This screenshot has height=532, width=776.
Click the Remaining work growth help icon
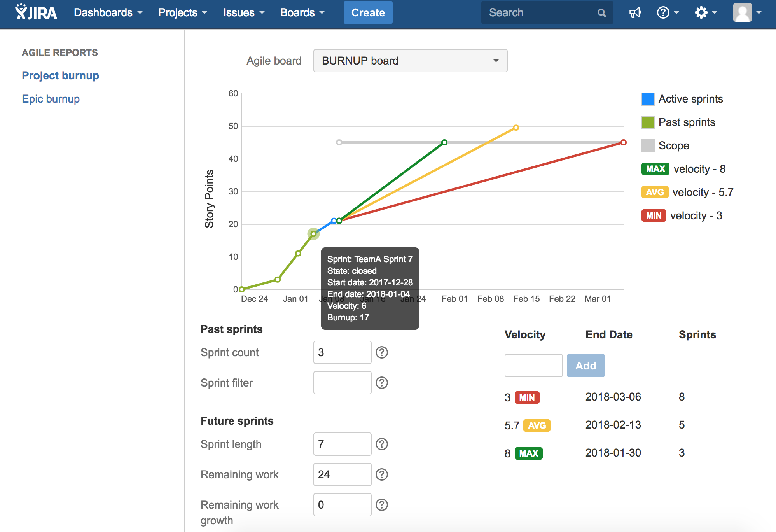(x=383, y=505)
